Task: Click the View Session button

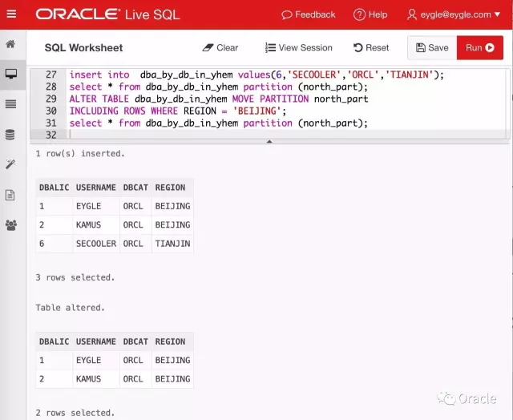Action: click(299, 48)
